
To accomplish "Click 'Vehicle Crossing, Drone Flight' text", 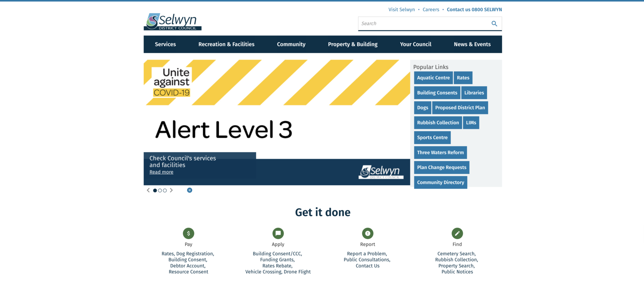I will pyautogui.click(x=278, y=272).
